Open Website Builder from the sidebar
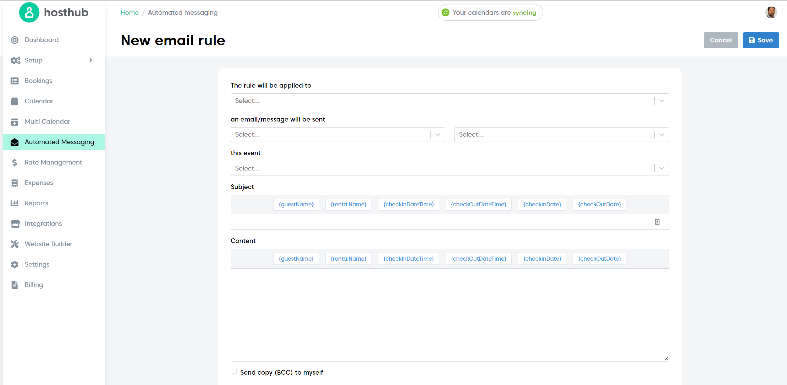Screen dimensions: 787x385 click(x=48, y=244)
